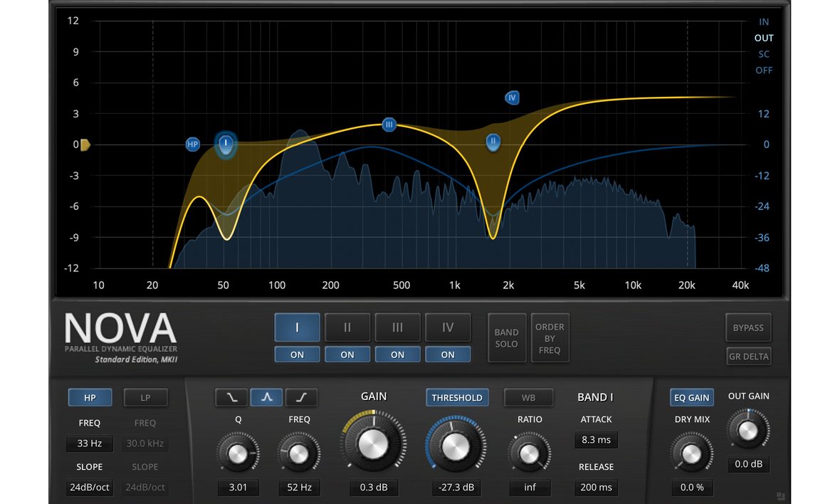Click the DRY MIX knob
The width and height of the screenshot is (840, 504).
692,454
